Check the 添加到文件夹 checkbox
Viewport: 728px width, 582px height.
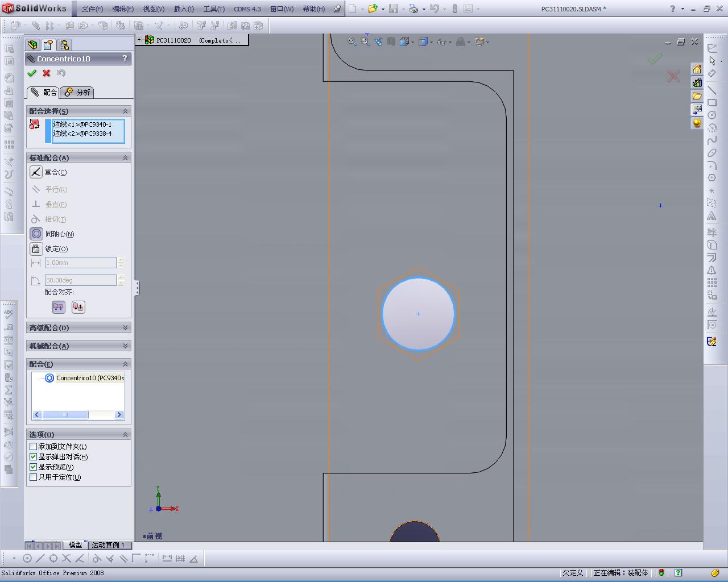tap(33, 447)
